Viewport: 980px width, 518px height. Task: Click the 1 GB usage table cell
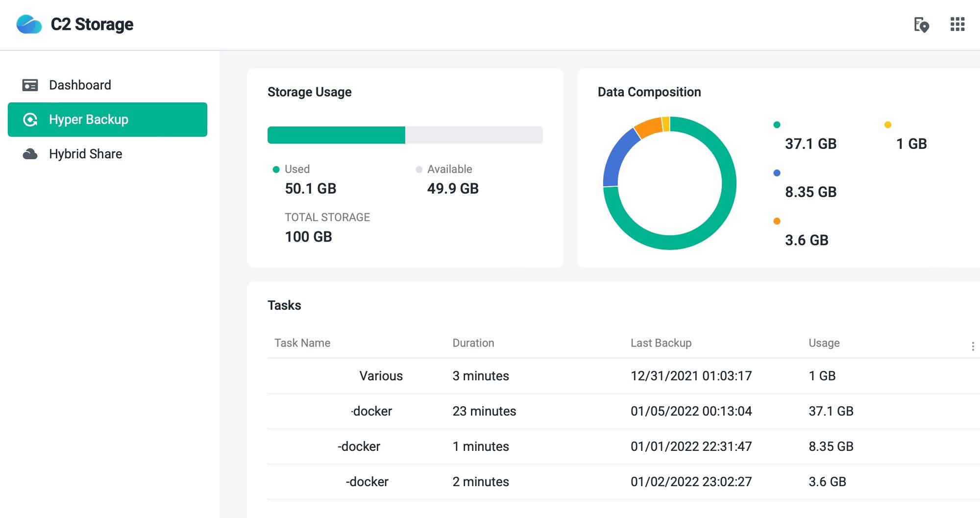822,376
